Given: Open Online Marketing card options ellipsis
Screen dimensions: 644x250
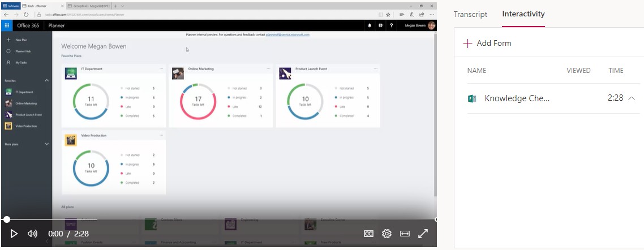Looking at the screenshot, I should pyautogui.click(x=269, y=68).
